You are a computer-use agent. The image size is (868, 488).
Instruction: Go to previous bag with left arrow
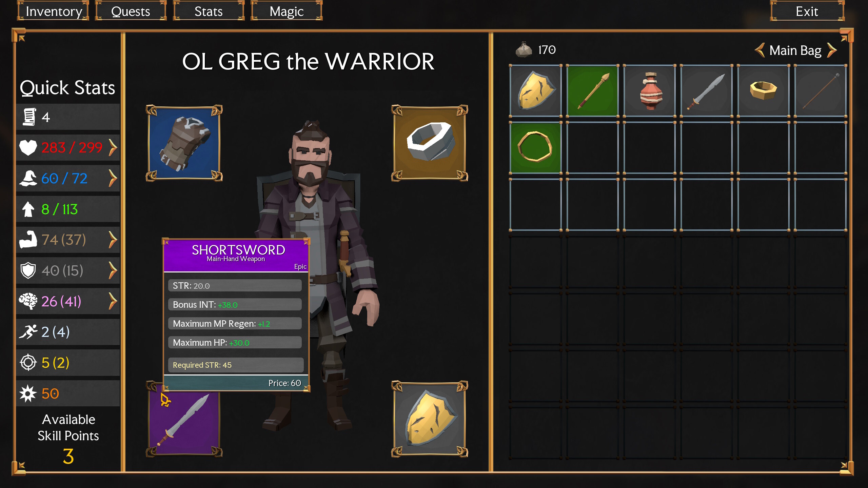point(759,50)
